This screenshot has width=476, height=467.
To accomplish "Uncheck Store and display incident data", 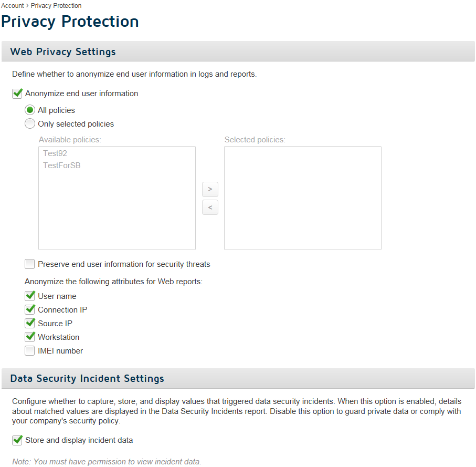I will point(17,440).
